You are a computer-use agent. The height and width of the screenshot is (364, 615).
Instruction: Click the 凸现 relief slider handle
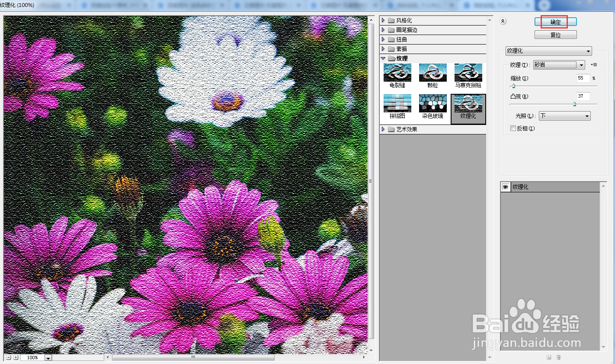click(x=574, y=104)
